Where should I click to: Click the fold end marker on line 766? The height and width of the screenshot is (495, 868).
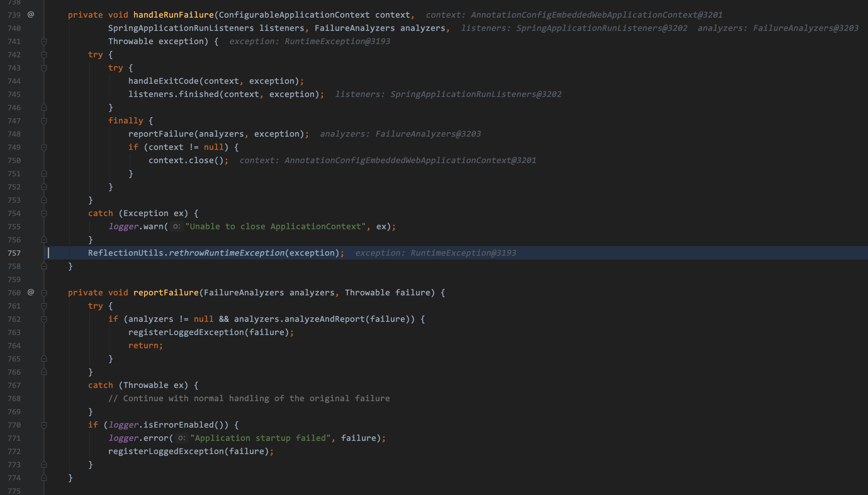(44, 372)
